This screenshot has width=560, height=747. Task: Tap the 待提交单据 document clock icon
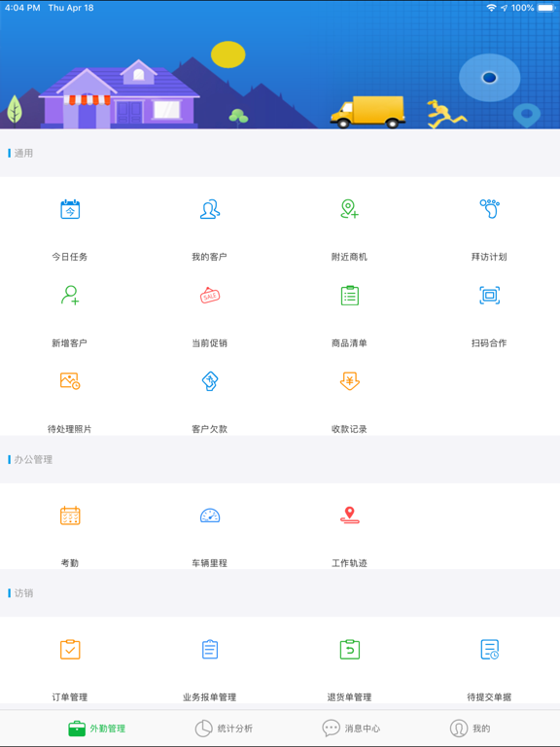pyautogui.click(x=490, y=650)
